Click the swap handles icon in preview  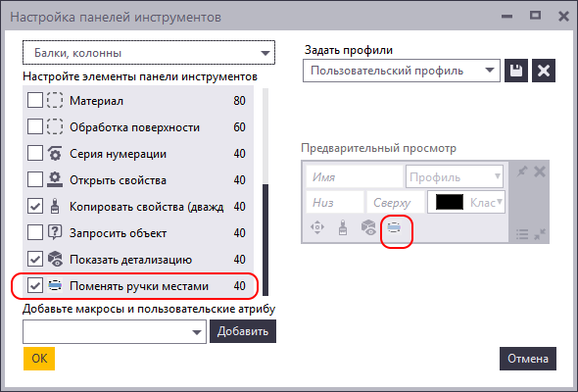(394, 228)
